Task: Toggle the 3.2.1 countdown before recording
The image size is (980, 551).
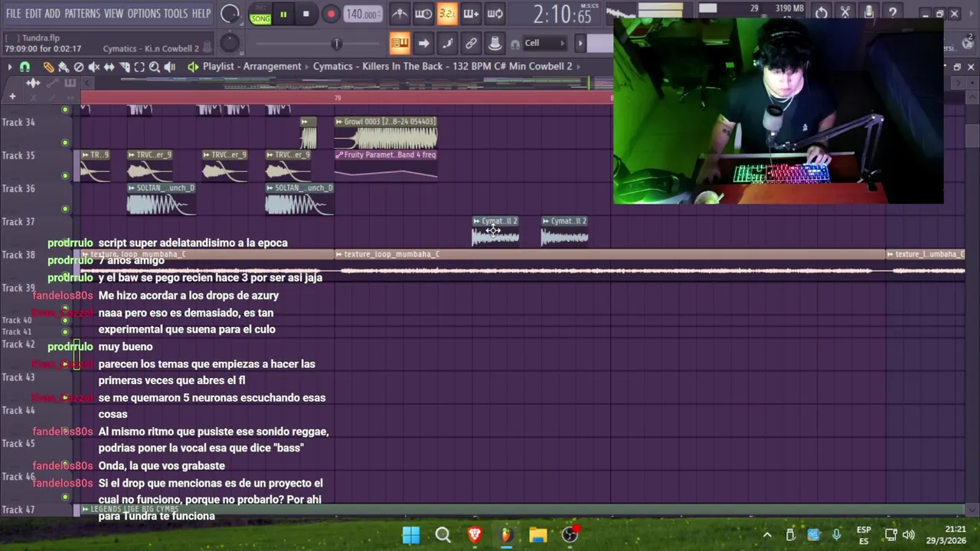Action: pyautogui.click(x=447, y=14)
